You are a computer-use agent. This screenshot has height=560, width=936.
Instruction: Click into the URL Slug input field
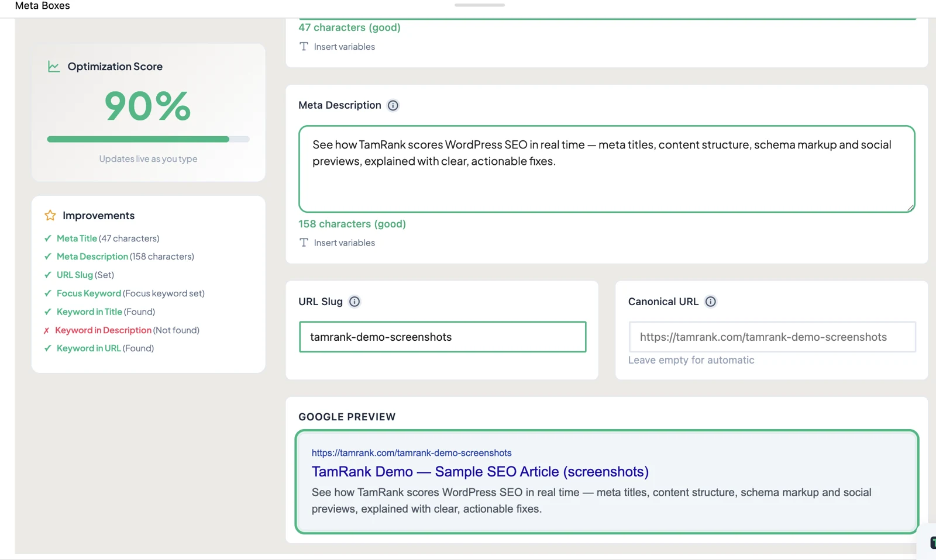(443, 337)
